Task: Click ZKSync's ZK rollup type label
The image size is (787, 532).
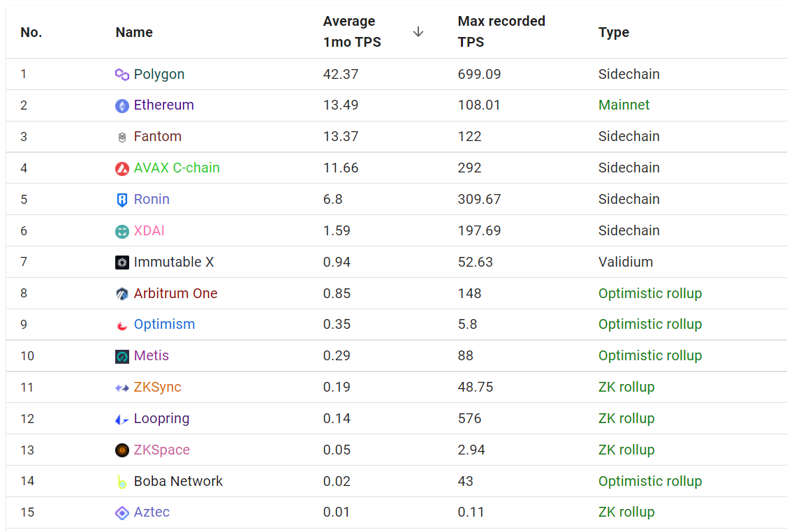Action: pyautogui.click(x=626, y=387)
